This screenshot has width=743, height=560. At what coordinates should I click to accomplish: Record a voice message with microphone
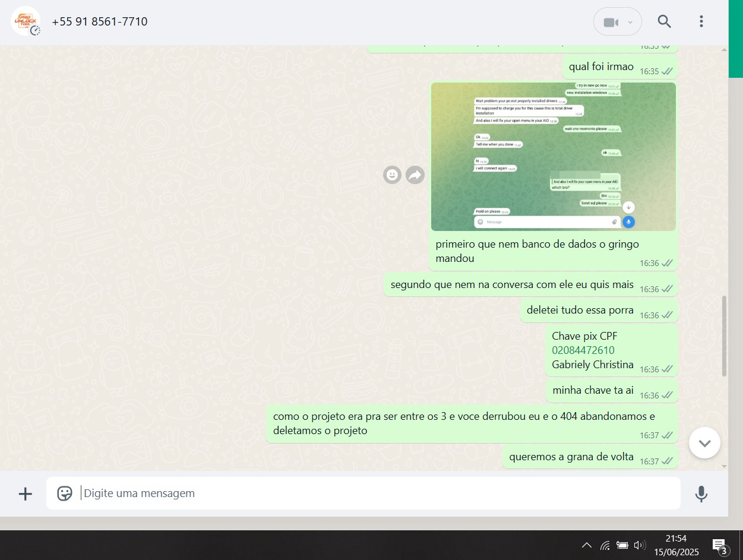(x=701, y=493)
